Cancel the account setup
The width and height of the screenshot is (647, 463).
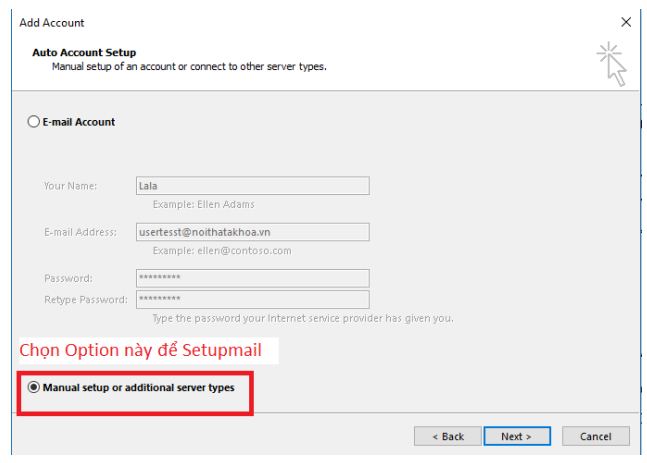(x=595, y=436)
